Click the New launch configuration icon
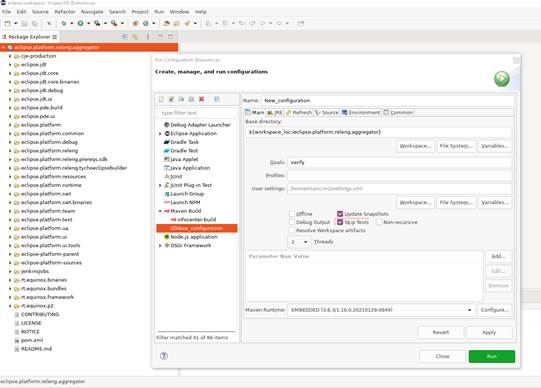The height and width of the screenshot is (388, 541). pyautogui.click(x=161, y=99)
